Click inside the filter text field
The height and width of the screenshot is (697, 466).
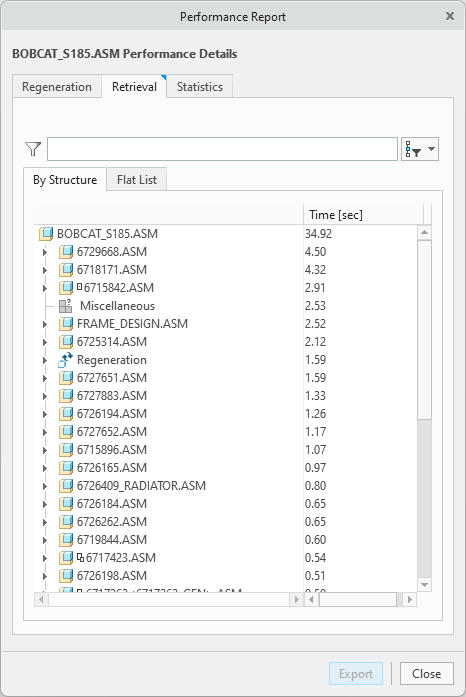222,149
